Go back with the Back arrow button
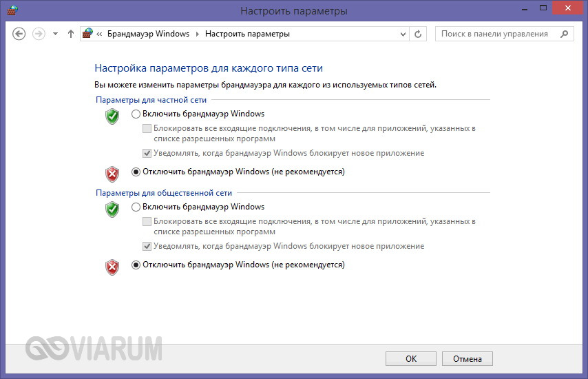Screen dimensions: 588x379 (19, 34)
